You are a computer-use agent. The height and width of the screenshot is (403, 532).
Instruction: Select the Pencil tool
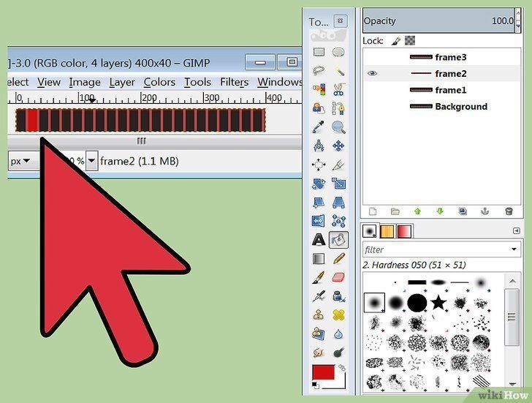coord(338,259)
